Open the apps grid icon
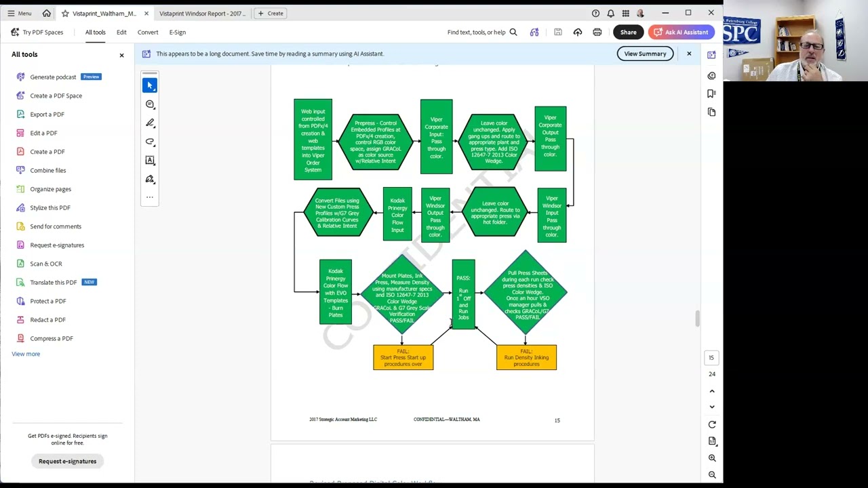The width and height of the screenshot is (868, 488). pos(625,13)
